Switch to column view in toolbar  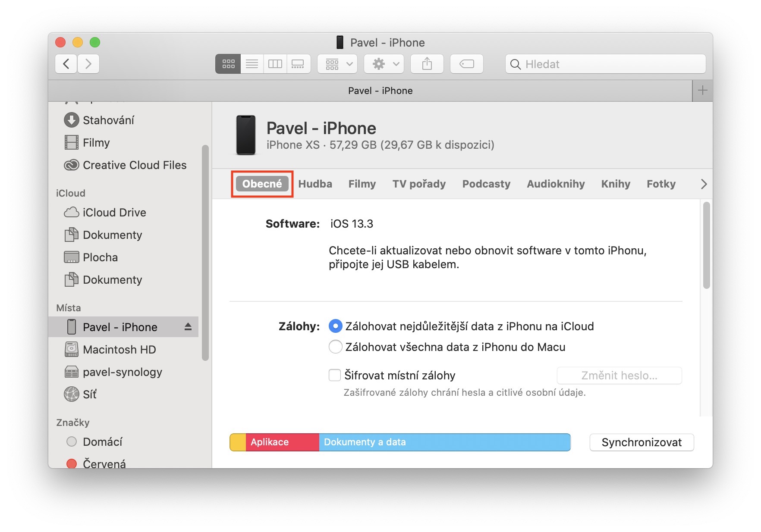pos(275,64)
